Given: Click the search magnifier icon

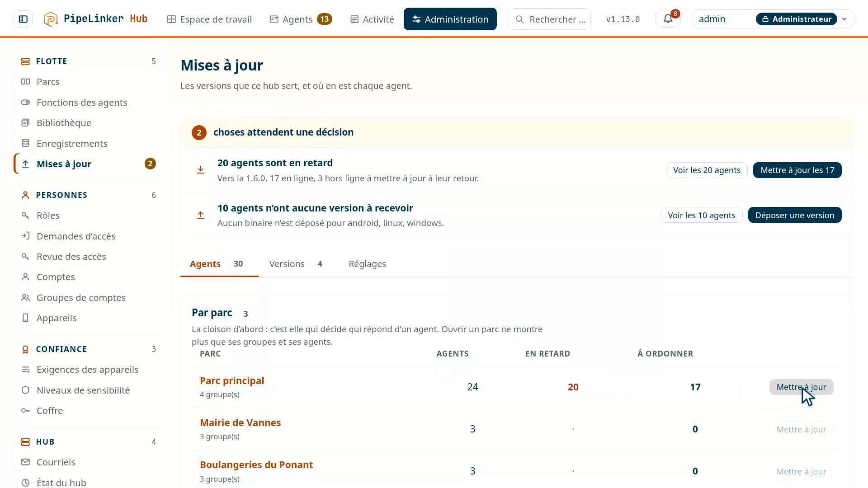Looking at the screenshot, I should point(520,19).
